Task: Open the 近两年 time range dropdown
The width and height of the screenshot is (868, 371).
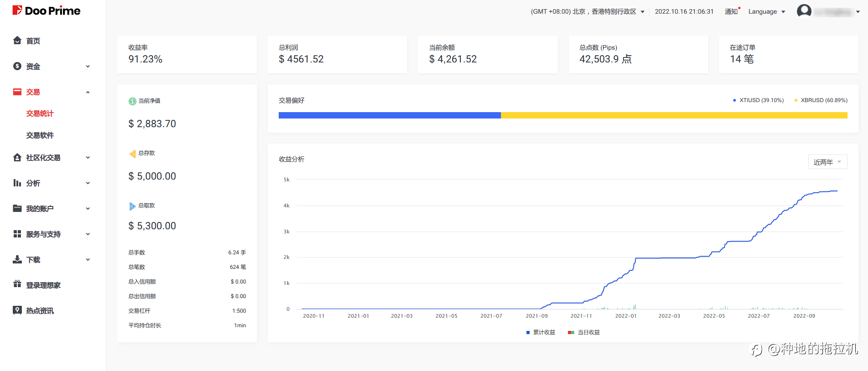Action: 827,162
